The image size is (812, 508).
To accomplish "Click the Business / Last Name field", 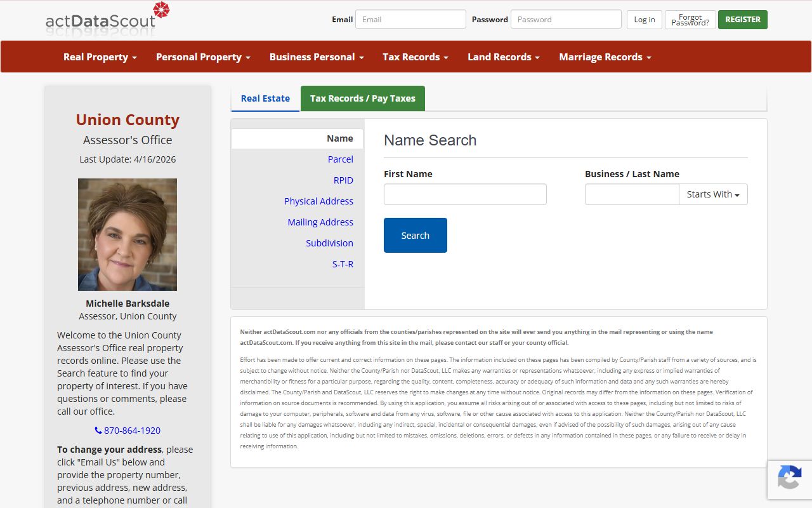I will click(632, 194).
